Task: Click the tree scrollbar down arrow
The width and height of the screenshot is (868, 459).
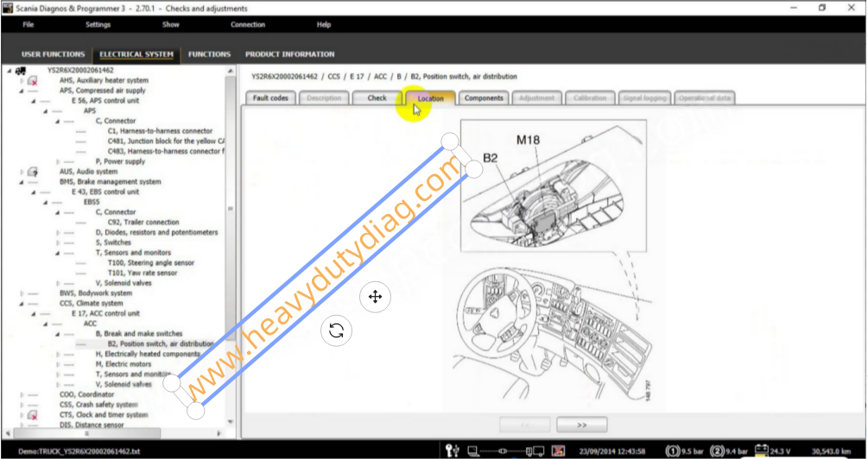Action: click(x=231, y=422)
